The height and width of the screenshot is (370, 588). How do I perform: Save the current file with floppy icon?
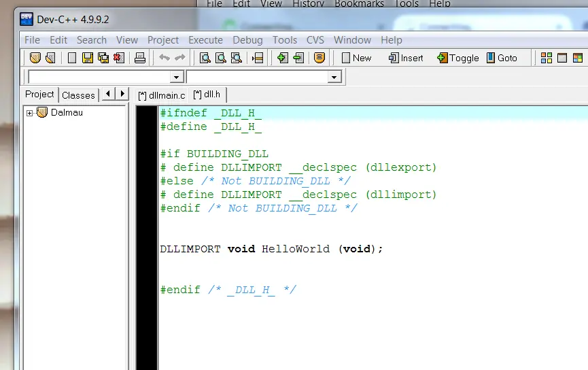click(x=88, y=58)
